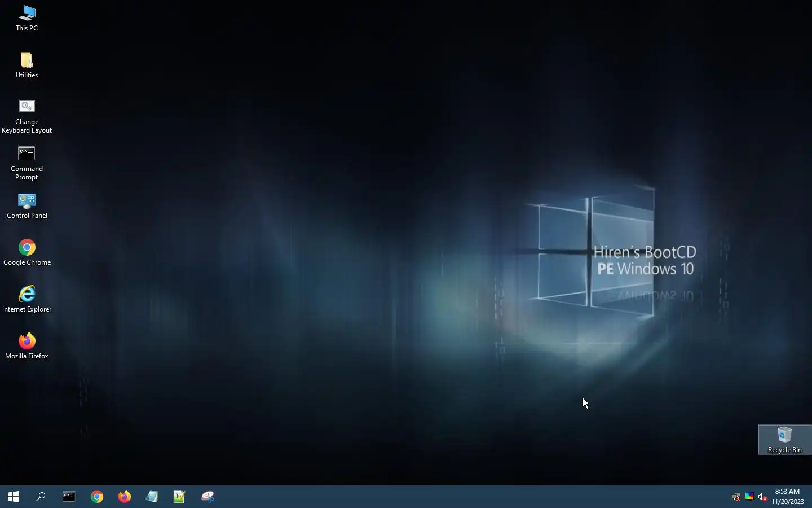
Task: Select Change Keyboard Layout desktop shortcut
Action: pos(27,117)
